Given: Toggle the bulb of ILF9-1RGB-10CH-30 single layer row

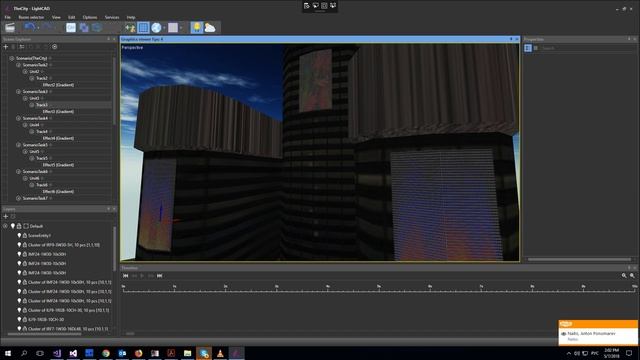Looking at the screenshot, I should 19,320.
